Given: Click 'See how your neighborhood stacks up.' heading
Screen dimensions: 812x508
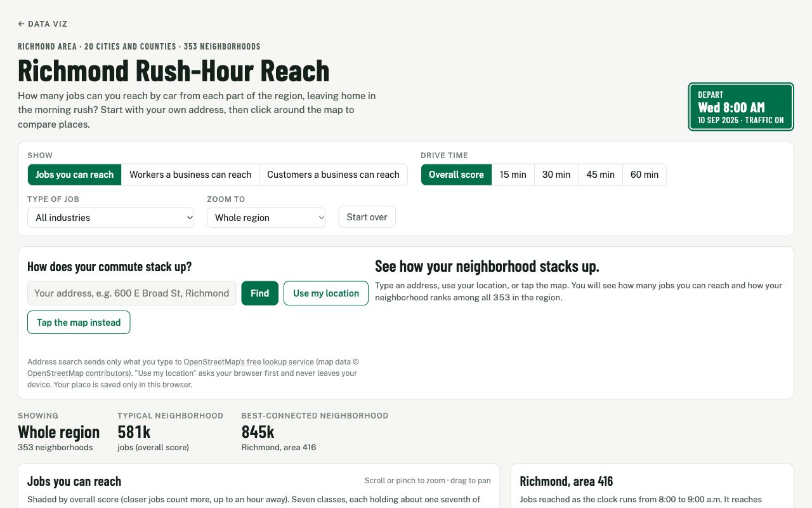Looking at the screenshot, I should click(487, 266).
